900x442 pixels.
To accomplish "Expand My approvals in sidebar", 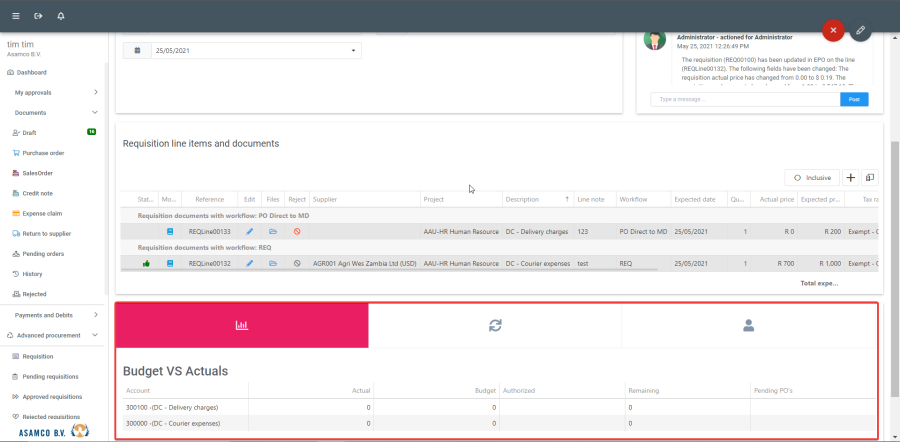I will [x=95, y=92].
